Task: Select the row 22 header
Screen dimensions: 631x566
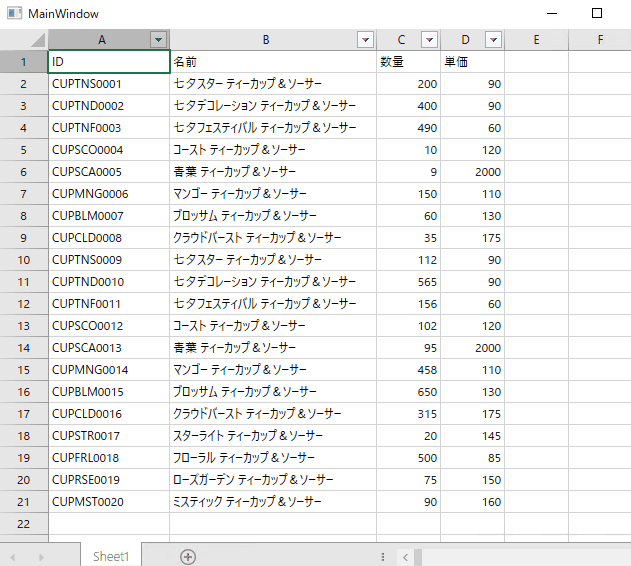Action: [x=23, y=524]
